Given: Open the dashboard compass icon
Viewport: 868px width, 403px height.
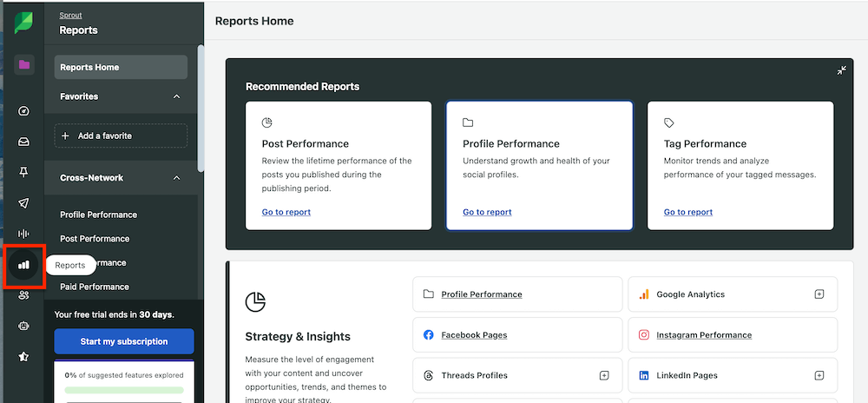Looking at the screenshot, I should click(x=23, y=111).
